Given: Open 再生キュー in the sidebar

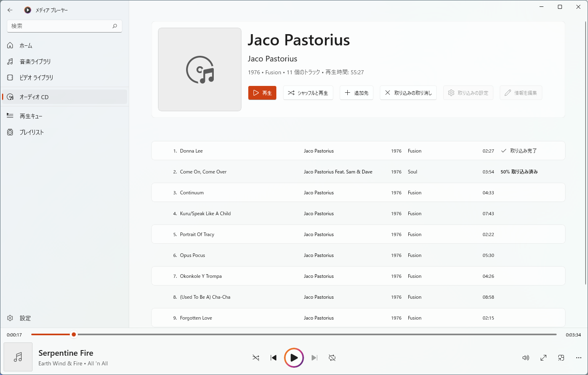Looking at the screenshot, I should pos(64,116).
